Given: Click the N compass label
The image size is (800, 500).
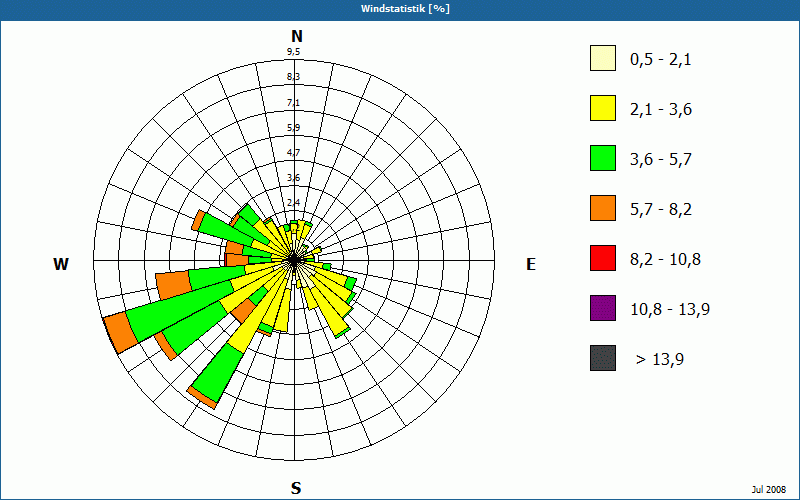Looking at the screenshot, I should point(297,37).
